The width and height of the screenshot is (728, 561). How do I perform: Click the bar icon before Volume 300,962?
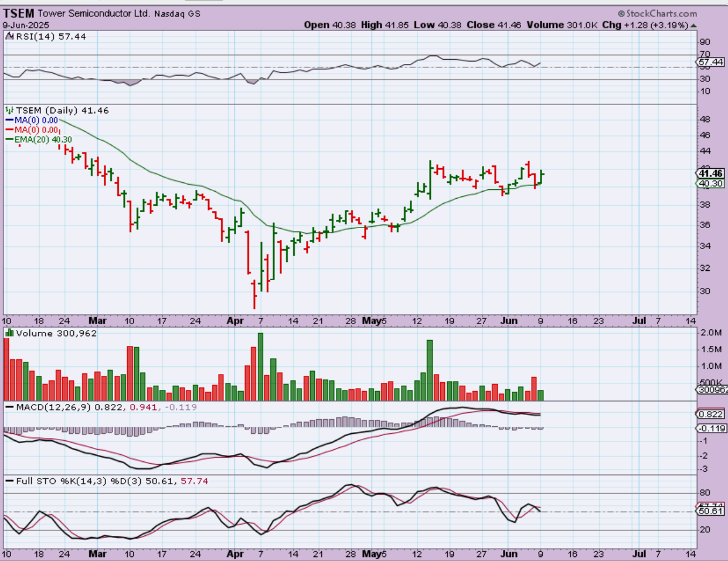pyautogui.click(x=9, y=333)
